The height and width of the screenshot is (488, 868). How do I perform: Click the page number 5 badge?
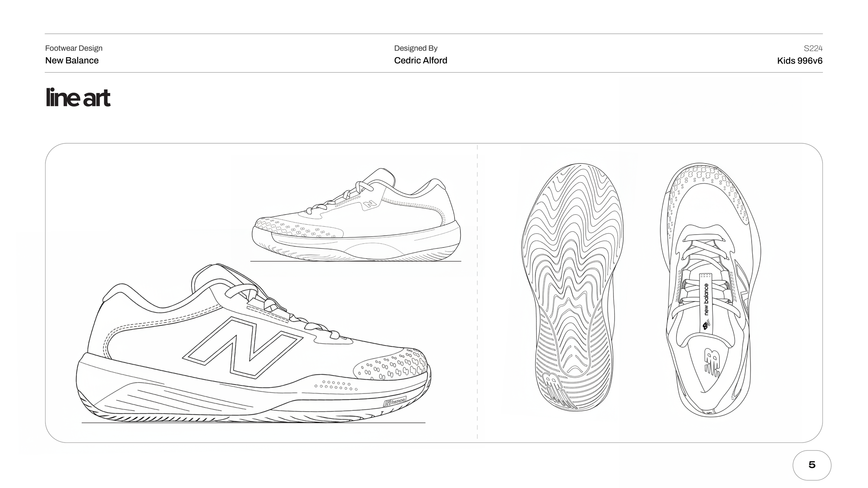[x=811, y=465]
